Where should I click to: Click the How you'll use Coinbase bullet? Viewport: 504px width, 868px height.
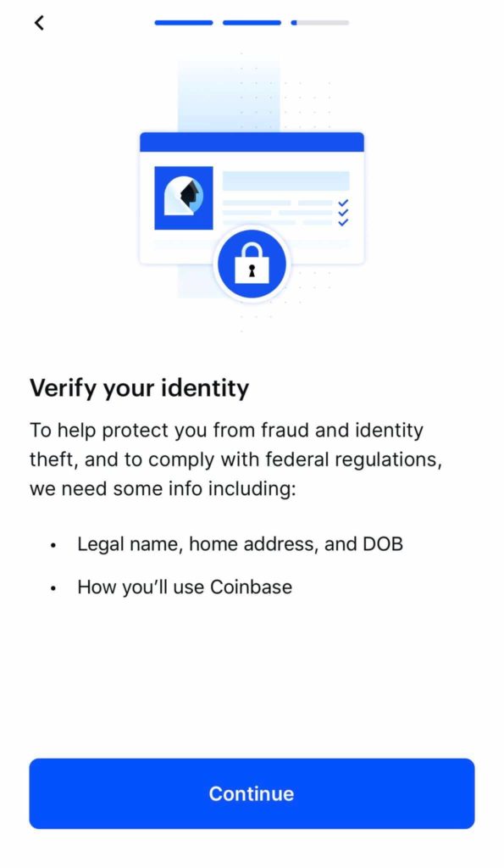(x=185, y=587)
